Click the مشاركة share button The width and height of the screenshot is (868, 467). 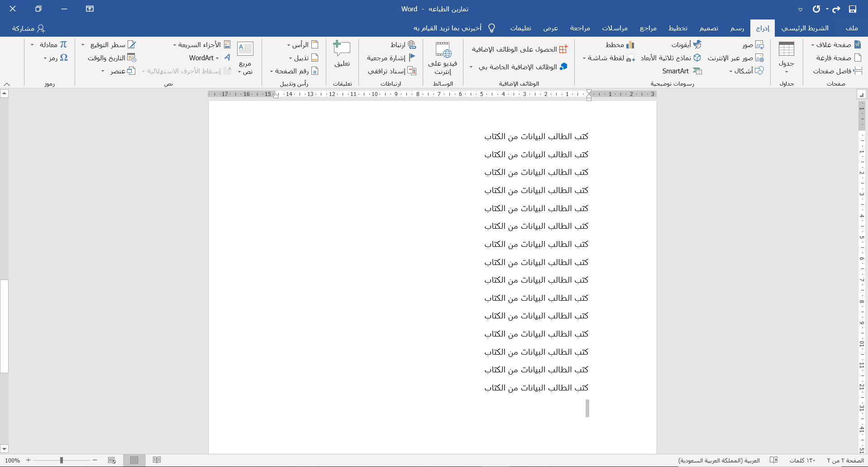pos(29,28)
